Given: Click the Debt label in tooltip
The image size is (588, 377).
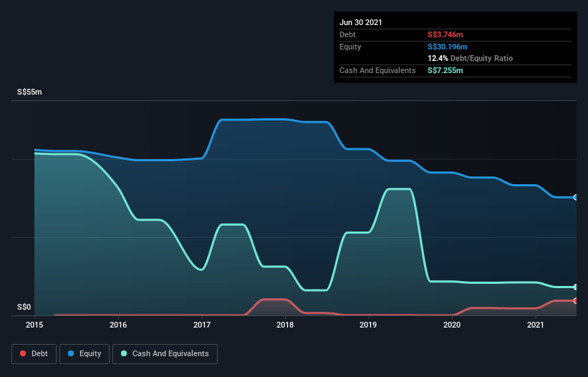Looking at the screenshot, I should tap(347, 34).
